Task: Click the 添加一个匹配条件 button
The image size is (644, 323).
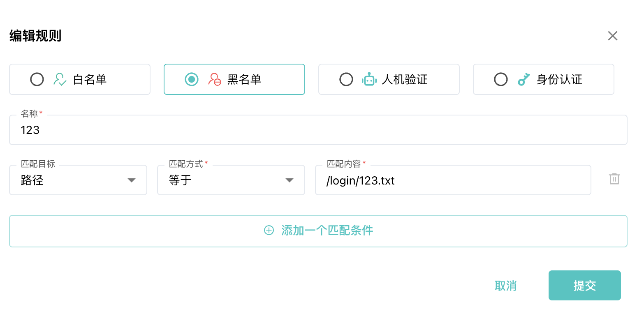Action: (318, 231)
